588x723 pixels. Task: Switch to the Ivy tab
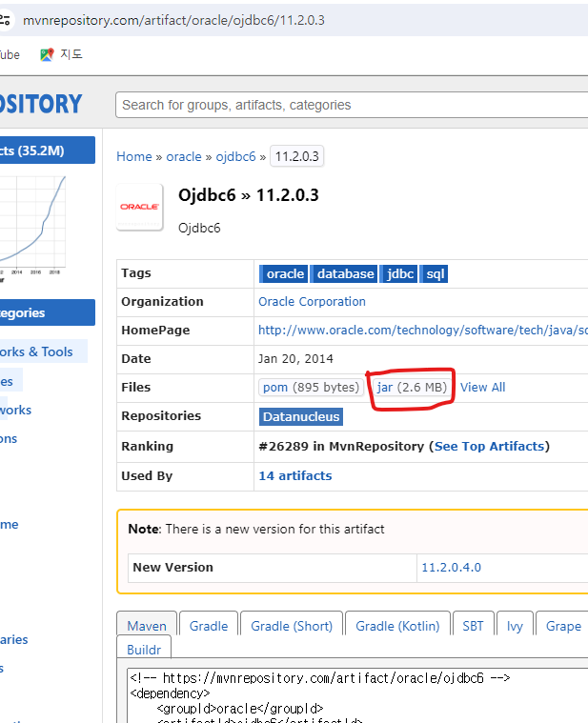(x=515, y=626)
